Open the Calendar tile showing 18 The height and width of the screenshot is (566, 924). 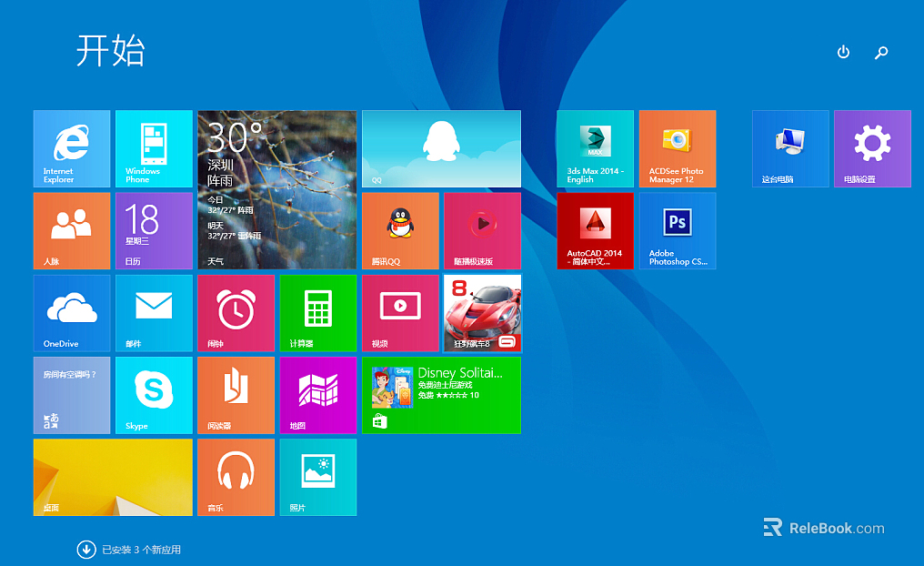click(x=154, y=231)
